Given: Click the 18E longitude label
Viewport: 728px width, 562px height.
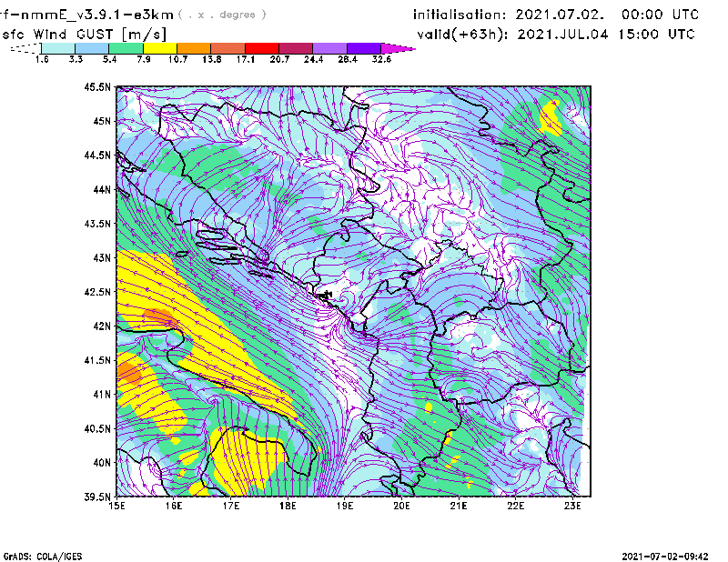Looking at the screenshot, I should tap(288, 506).
